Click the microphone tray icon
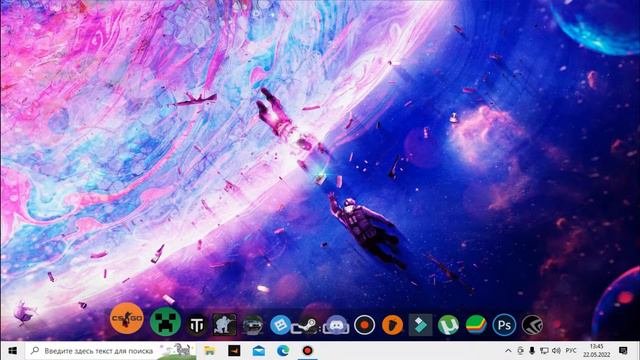 click(x=532, y=351)
